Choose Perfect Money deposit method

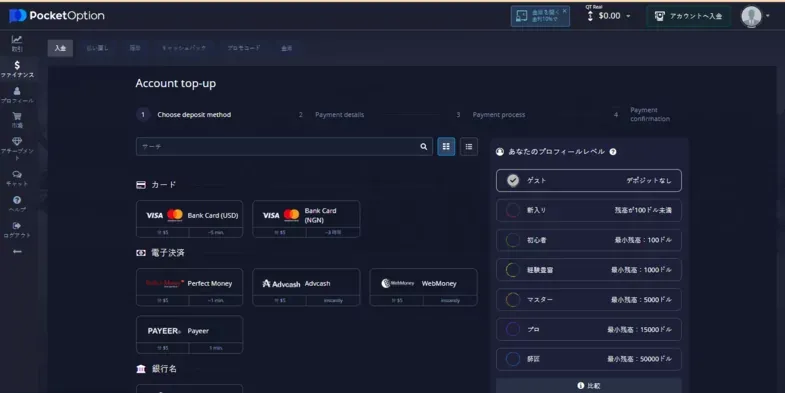(189, 287)
